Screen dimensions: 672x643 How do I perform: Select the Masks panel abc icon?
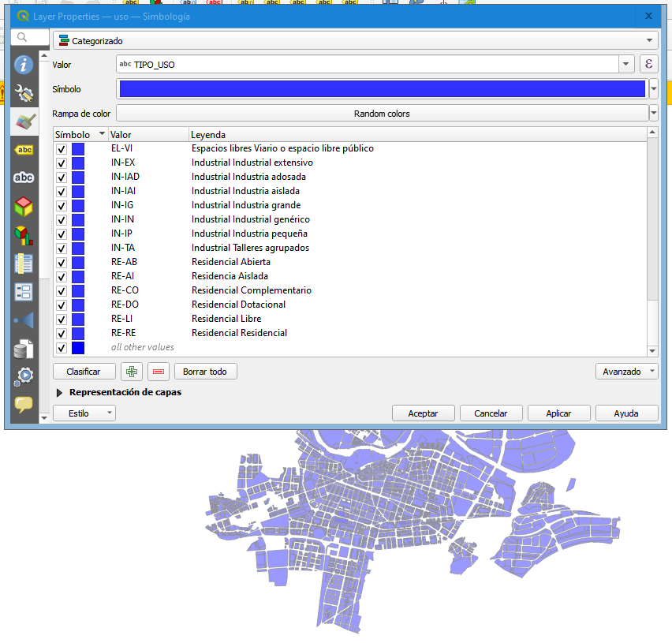coord(23,178)
